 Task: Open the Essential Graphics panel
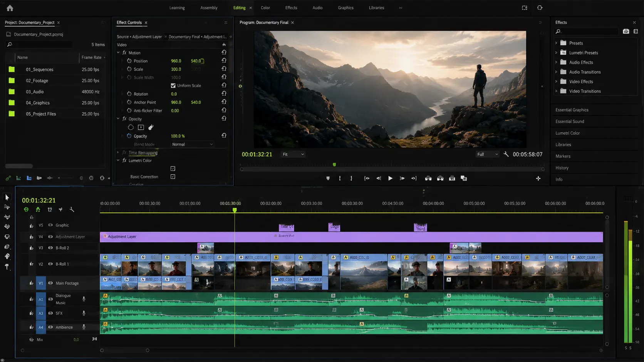[x=572, y=110]
